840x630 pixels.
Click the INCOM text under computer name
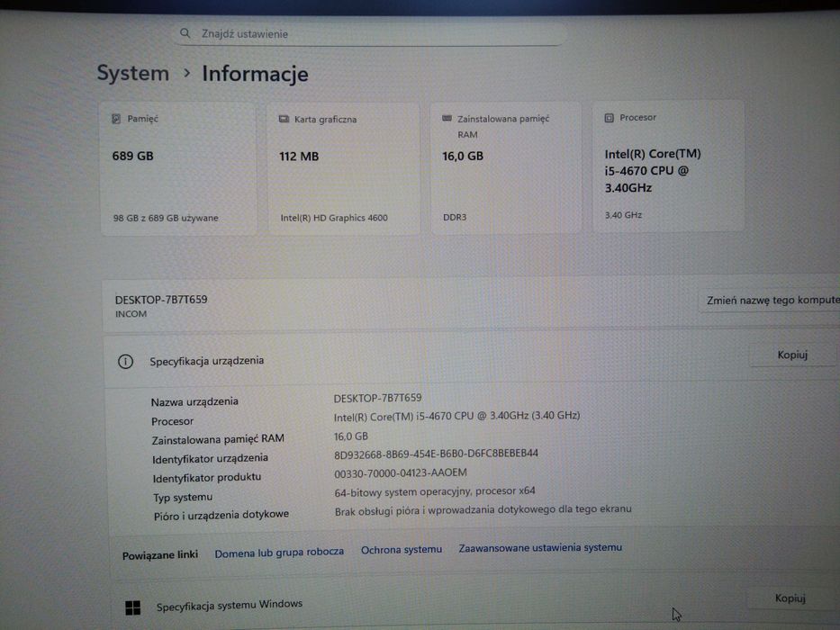[131, 314]
